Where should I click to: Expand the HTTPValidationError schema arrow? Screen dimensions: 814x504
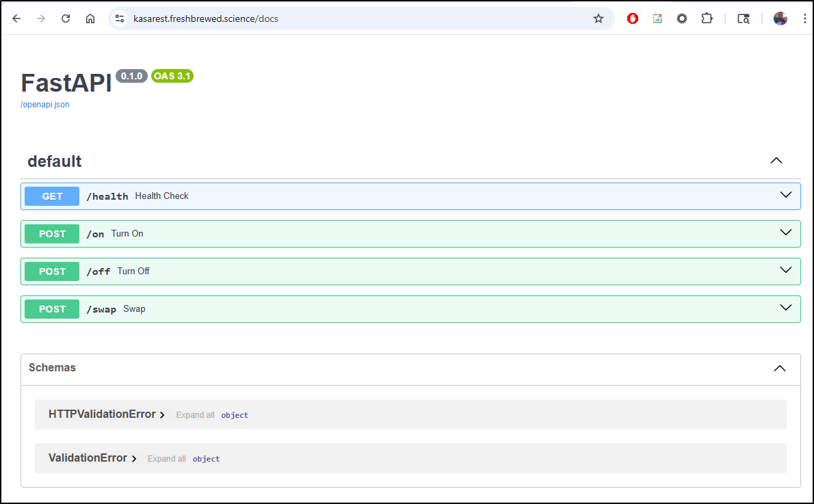[x=163, y=415]
